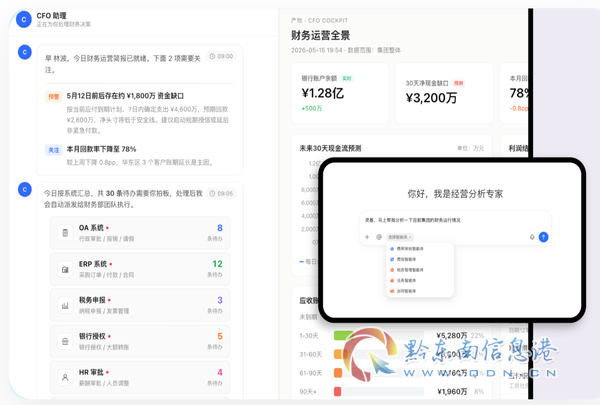Open the 选择智能体 dropdown

[399, 237]
